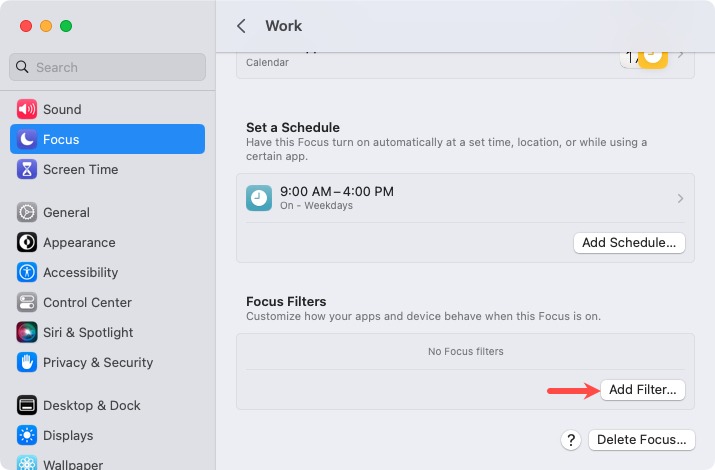The image size is (715, 470).
Task: Select Siri & Spotlight in the sidebar
Action: [107, 332]
